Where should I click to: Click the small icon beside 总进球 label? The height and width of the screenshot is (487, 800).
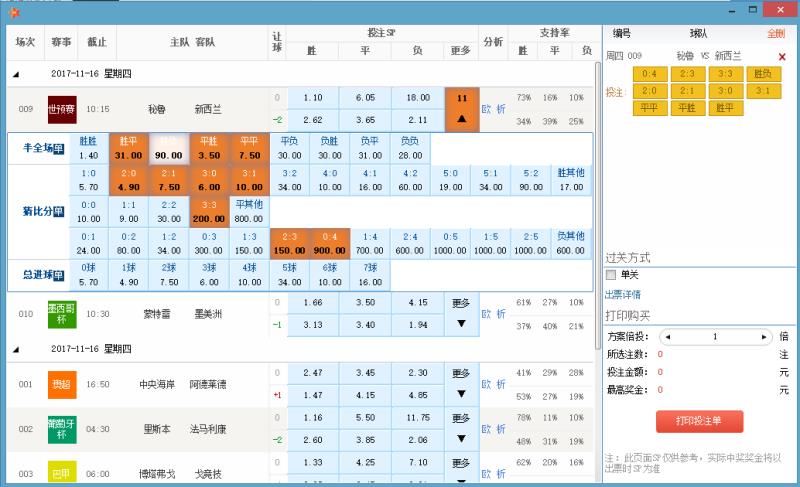click(59, 275)
